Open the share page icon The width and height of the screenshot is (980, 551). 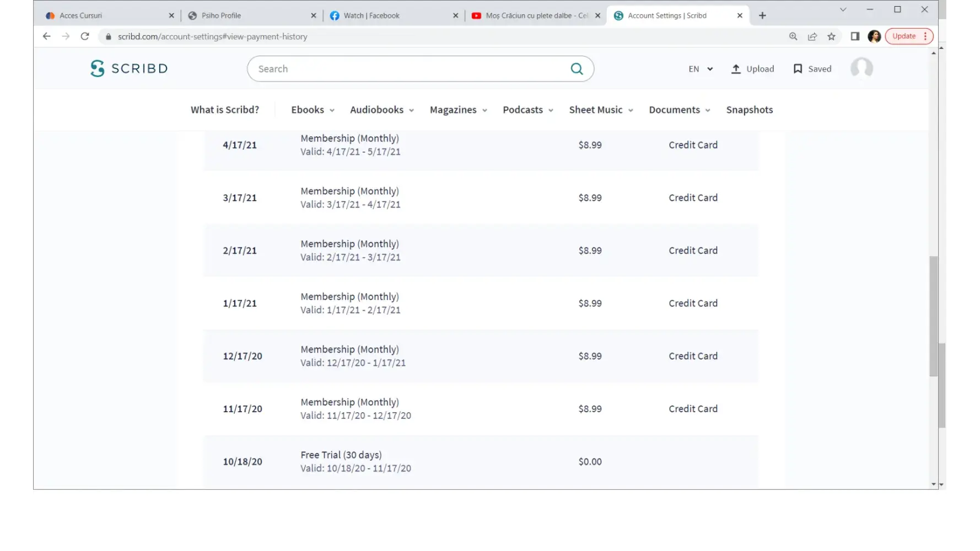812,36
